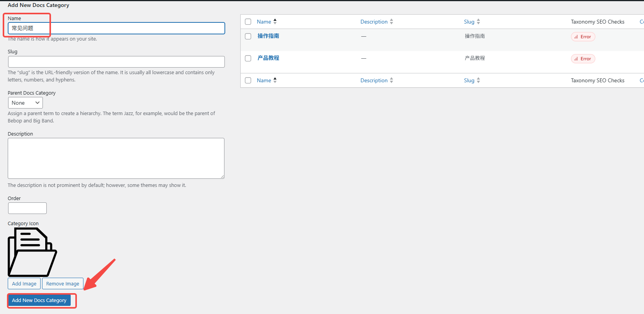Click the sort arrows next to the top Name column header
644x314 pixels.
(x=275, y=22)
